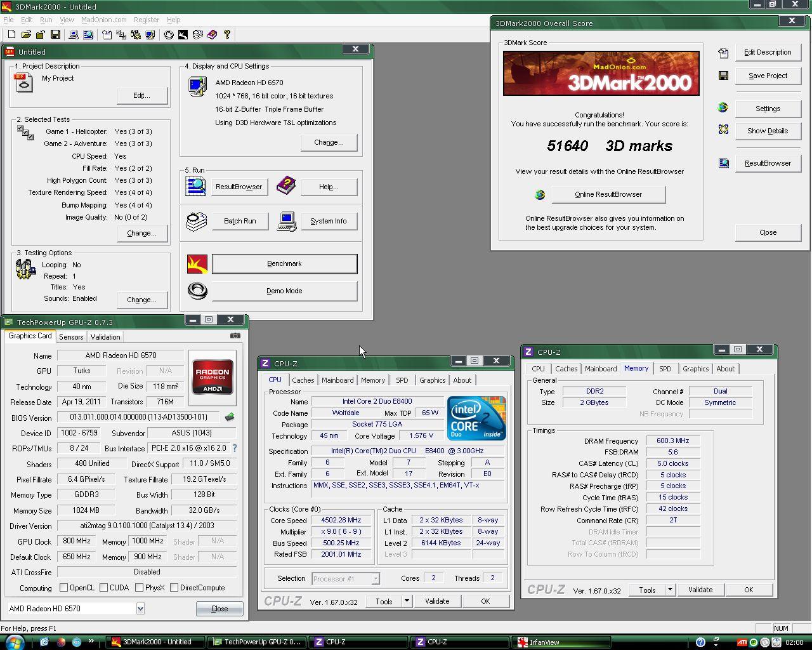
Task: Click the Core Speed value 4502.28 MHz
Action: (x=341, y=520)
